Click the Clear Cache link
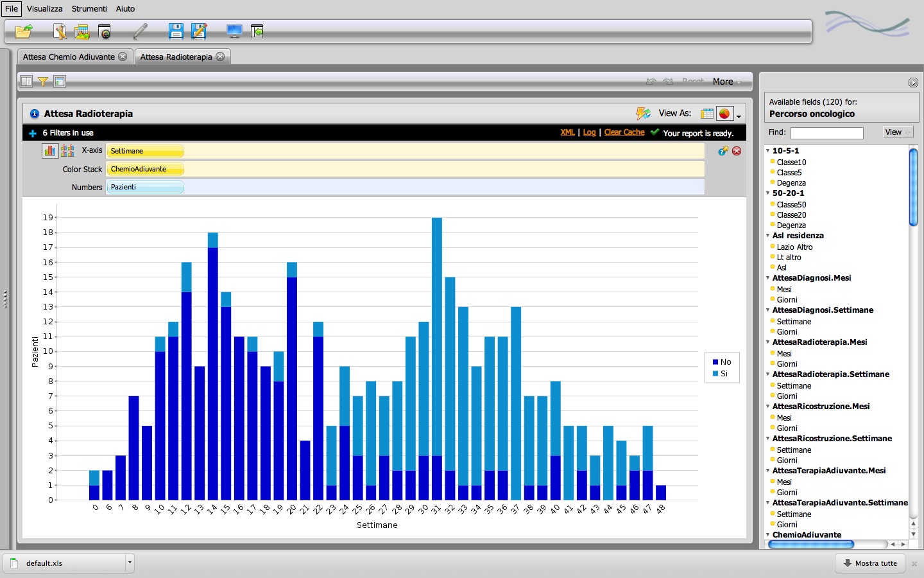Image resolution: width=924 pixels, height=578 pixels. (x=624, y=132)
